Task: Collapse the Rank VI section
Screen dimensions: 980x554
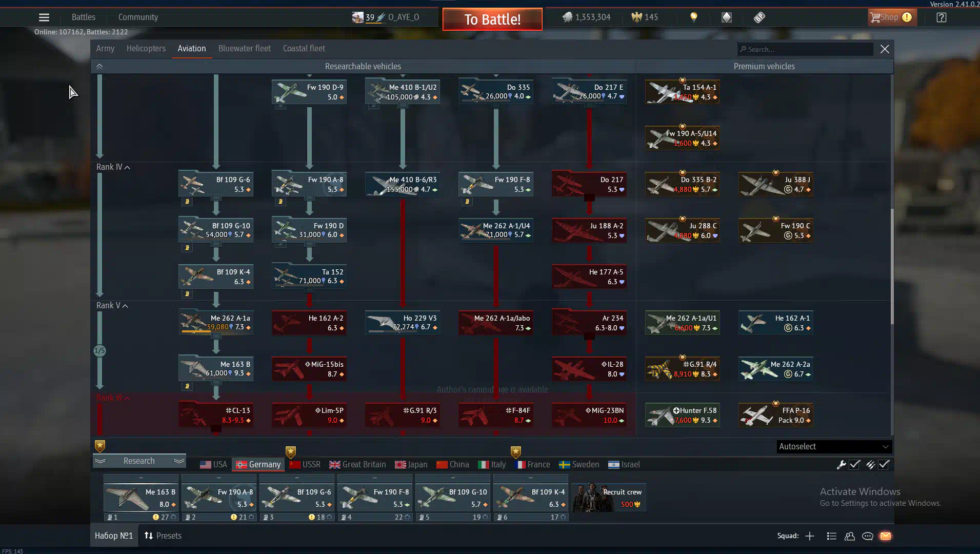Action: pyautogui.click(x=113, y=398)
